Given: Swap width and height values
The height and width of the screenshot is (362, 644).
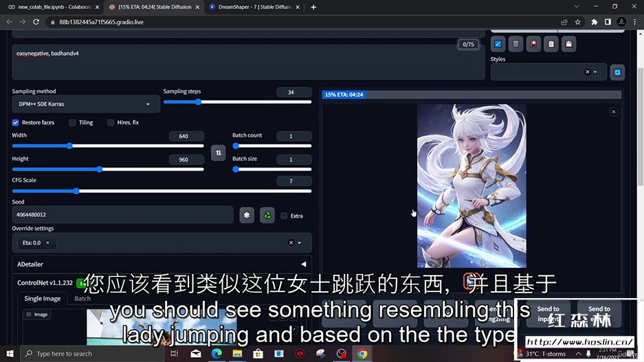Looking at the screenshot, I should pos(218,153).
